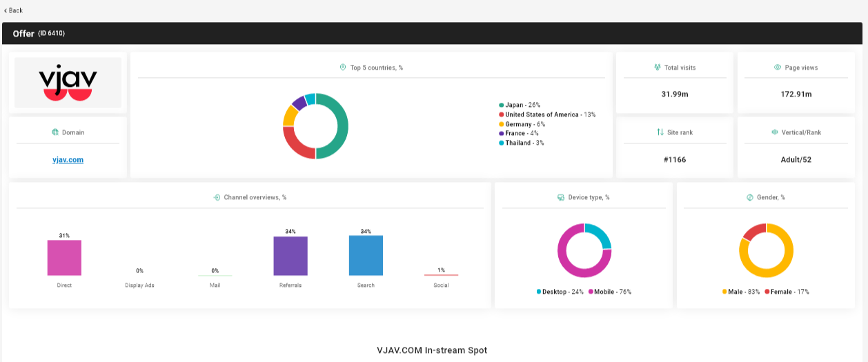Screen dimensions: 868x362
Task: Toggle Japan legend entry in countries chart
Action: [520, 105]
